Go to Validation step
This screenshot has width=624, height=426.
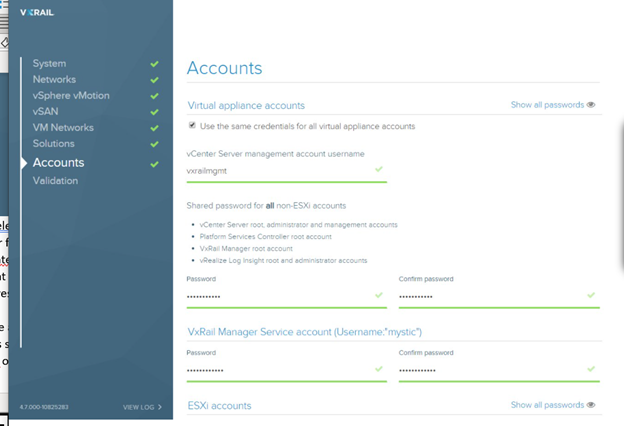coord(55,181)
